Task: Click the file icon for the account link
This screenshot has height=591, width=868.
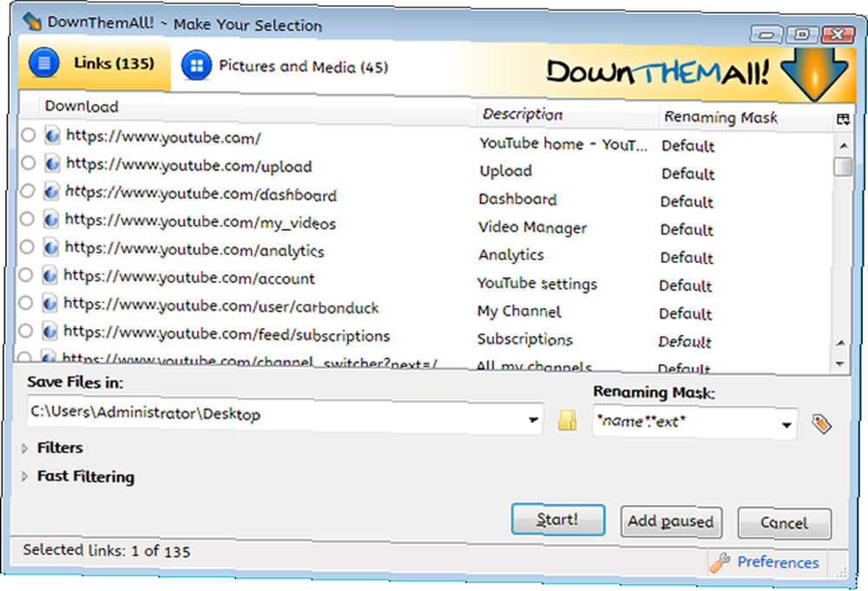Action: [49, 275]
